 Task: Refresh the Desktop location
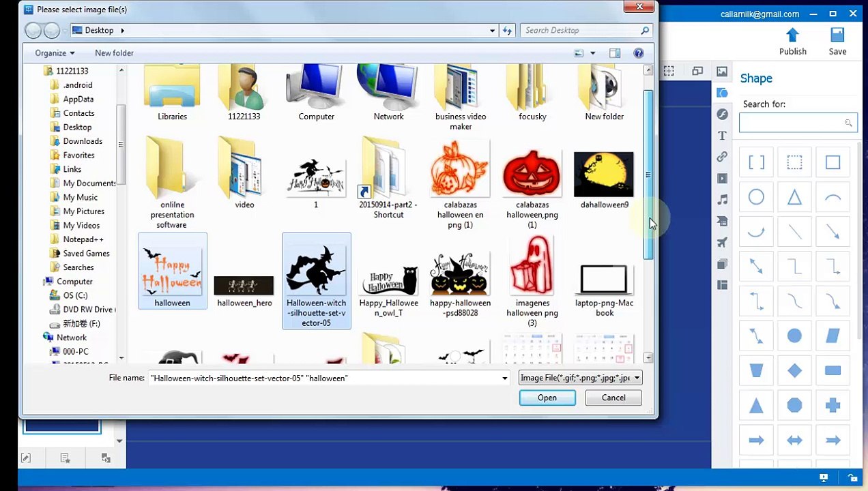click(507, 30)
